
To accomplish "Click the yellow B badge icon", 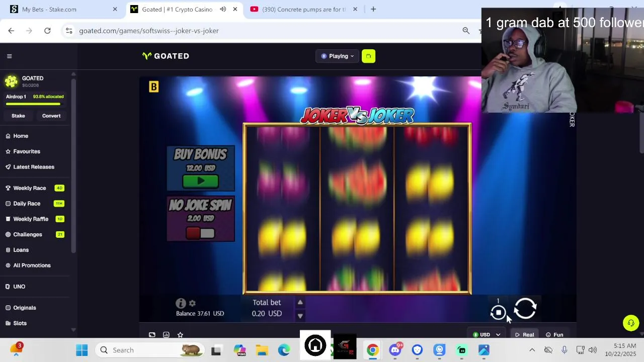I will 154,87.
